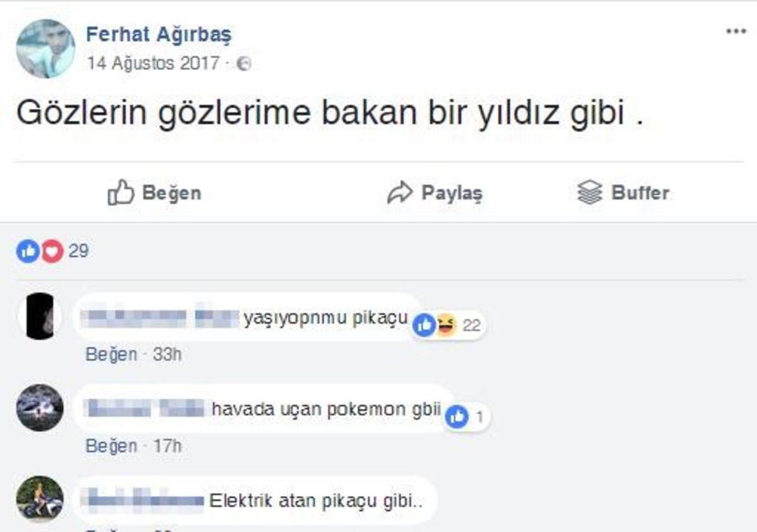
Task: Select the Buffer stacked-layers icon
Action: (x=589, y=193)
